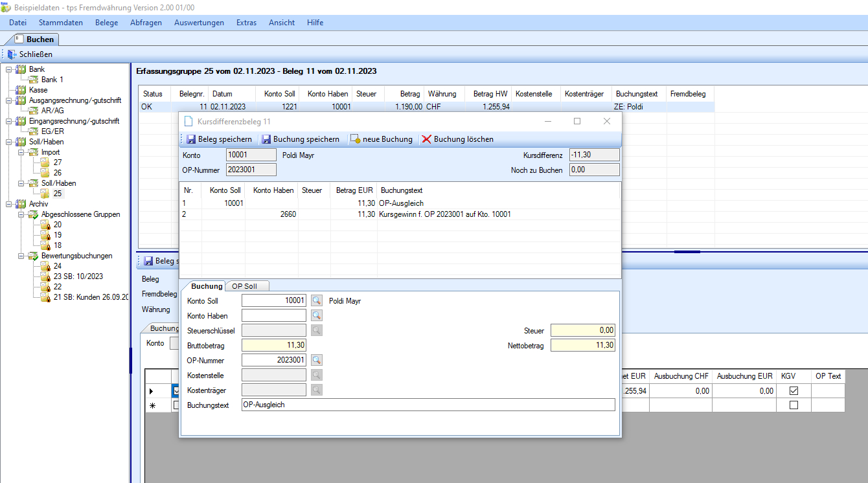Click the Schließen toolbar button
The image size is (868, 483).
click(x=30, y=54)
